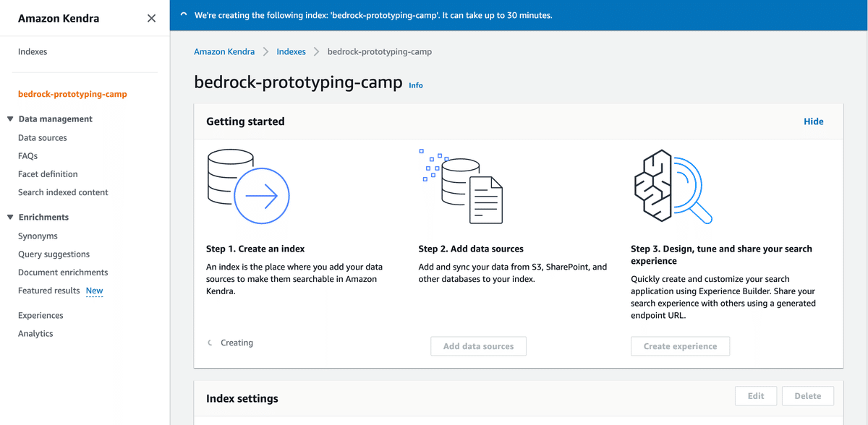868x425 pixels.
Task: Click the Edit button in Index settings
Action: pos(756,396)
